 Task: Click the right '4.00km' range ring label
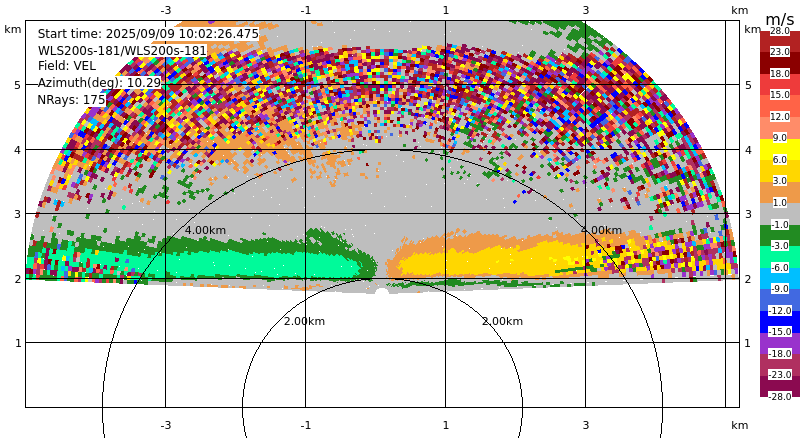coord(601,230)
